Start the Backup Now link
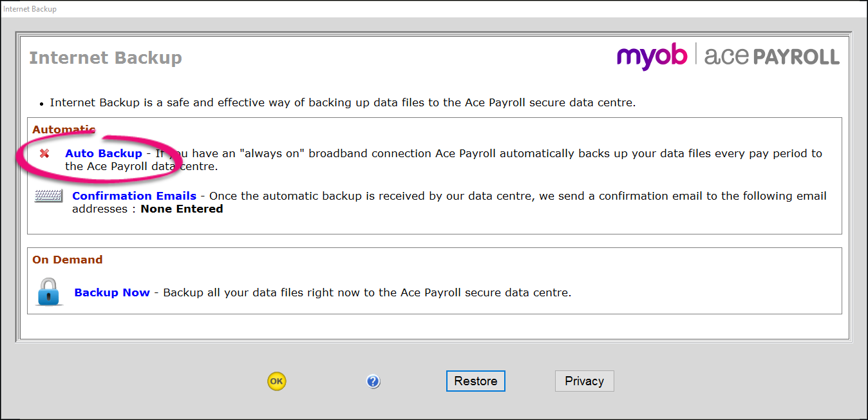This screenshot has height=420, width=868. tap(112, 292)
